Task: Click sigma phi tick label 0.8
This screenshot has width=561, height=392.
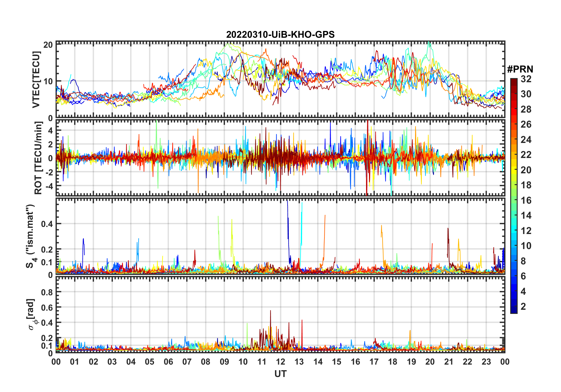Action: point(47,292)
